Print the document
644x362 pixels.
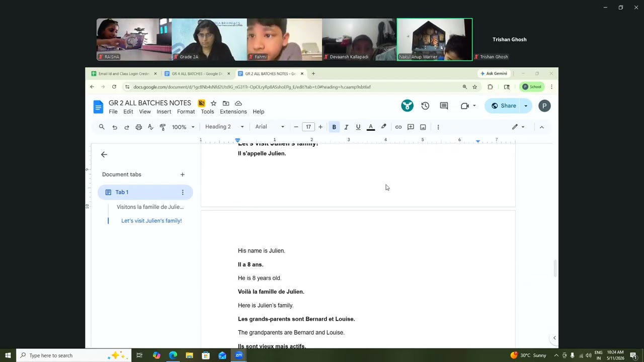click(139, 127)
